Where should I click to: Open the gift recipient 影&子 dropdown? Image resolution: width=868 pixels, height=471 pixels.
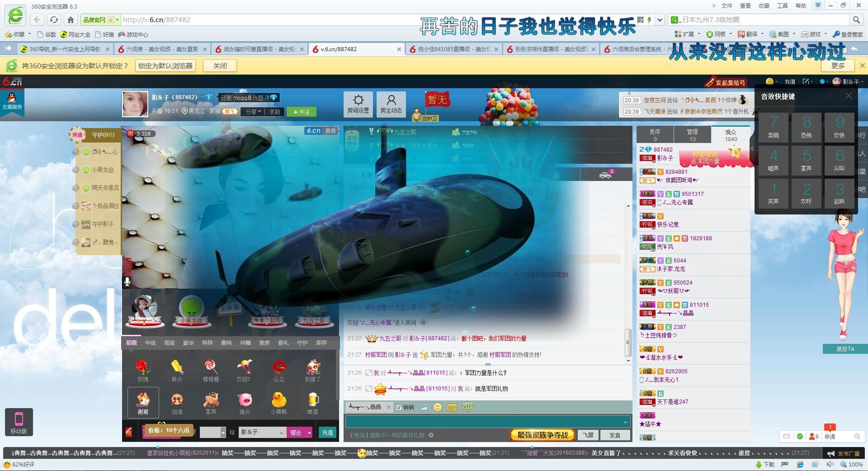coord(262,433)
